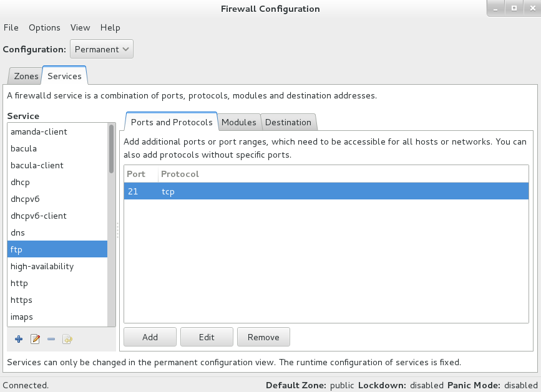Image resolution: width=541 pixels, height=392 pixels.
Task: Click the Load service defaults icon
Action: click(x=67, y=339)
